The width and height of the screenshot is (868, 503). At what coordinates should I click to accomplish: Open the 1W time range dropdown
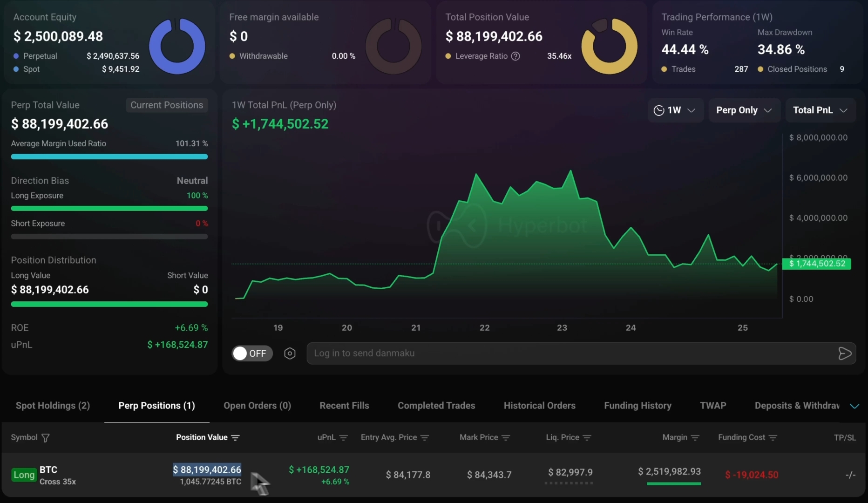point(675,110)
